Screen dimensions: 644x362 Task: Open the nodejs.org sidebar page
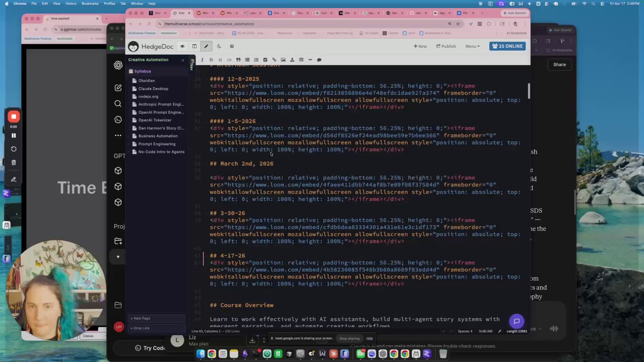point(148,97)
